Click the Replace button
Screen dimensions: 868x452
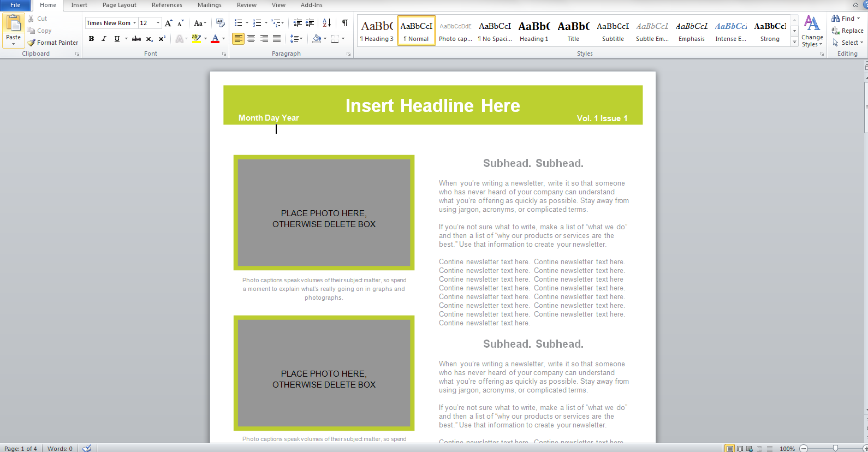pos(847,31)
